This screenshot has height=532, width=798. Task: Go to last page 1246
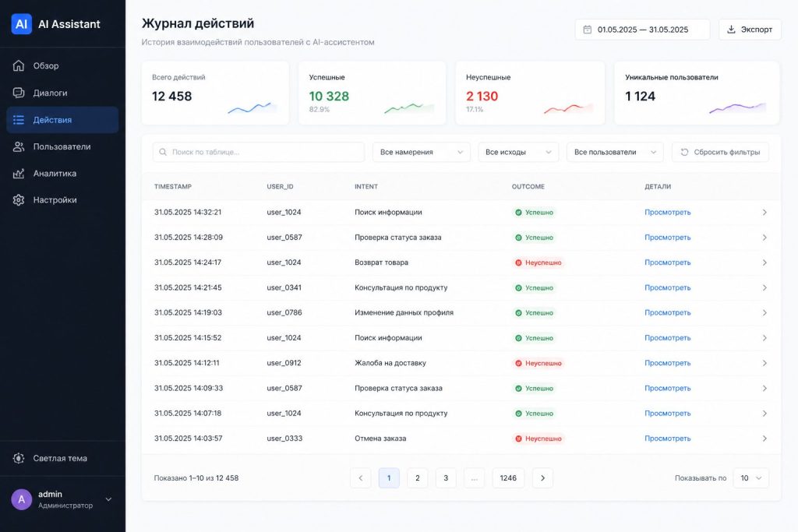coord(508,478)
